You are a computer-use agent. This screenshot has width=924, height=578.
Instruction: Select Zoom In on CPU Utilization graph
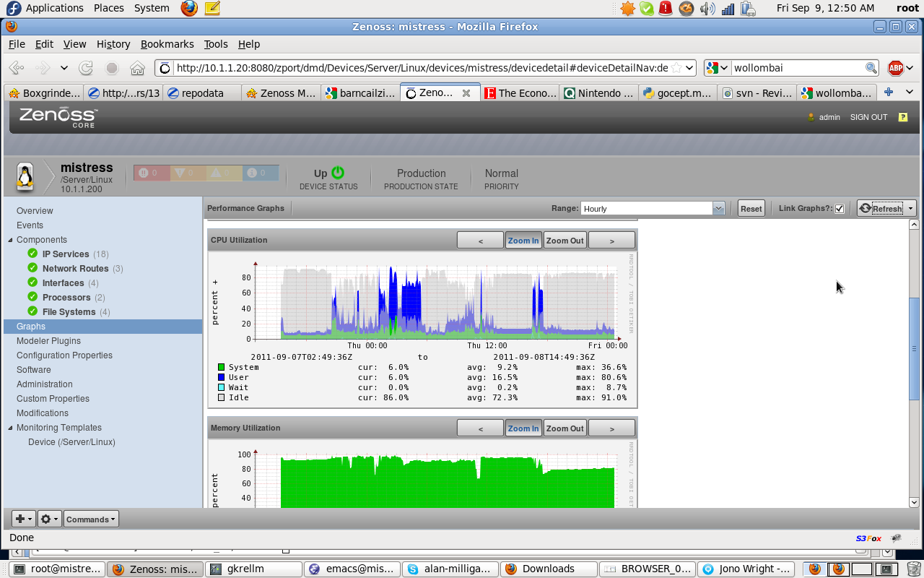coord(523,241)
